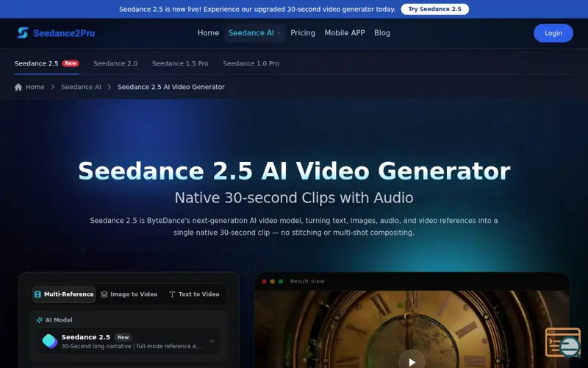588x368 pixels.
Task: Click the Result view label
Action: (x=307, y=281)
